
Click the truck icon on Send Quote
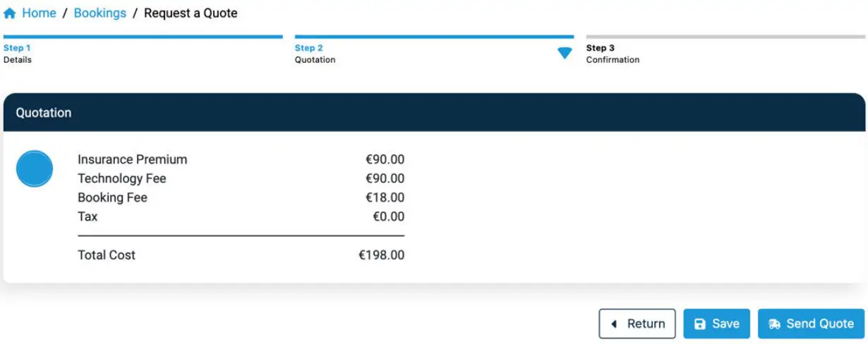pyautogui.click(x=774, y=324)
